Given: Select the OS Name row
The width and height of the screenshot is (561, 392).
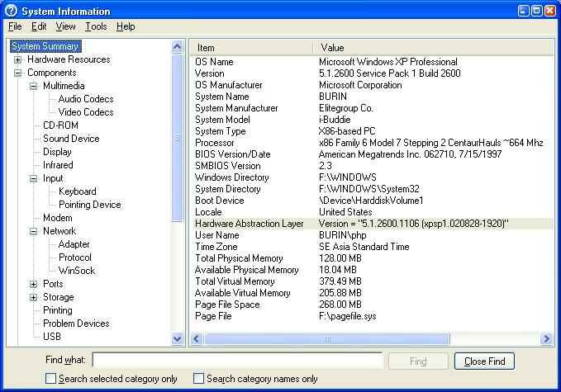Looking at the screenshot, I should pos(372,62).
